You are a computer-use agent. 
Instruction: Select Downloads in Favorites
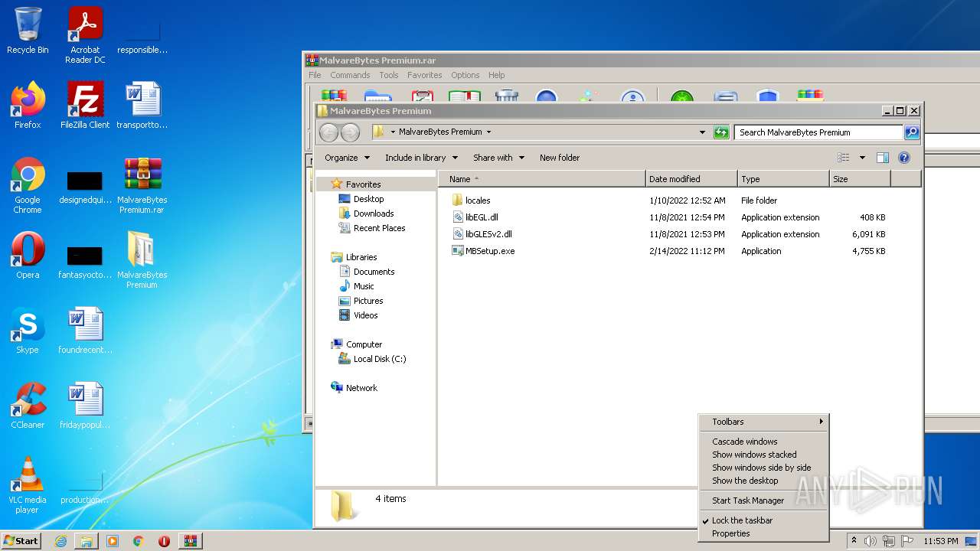point(374,214)
